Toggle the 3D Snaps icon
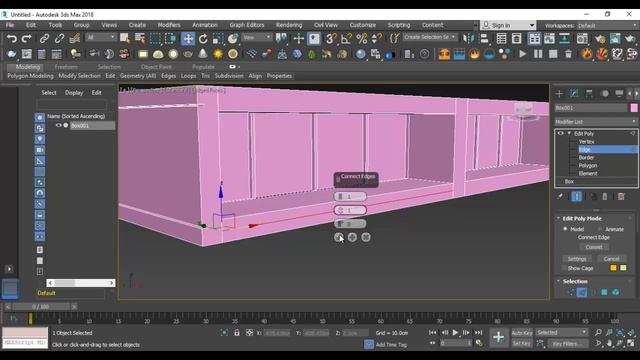Screen dimensions: 640x360 331,39
